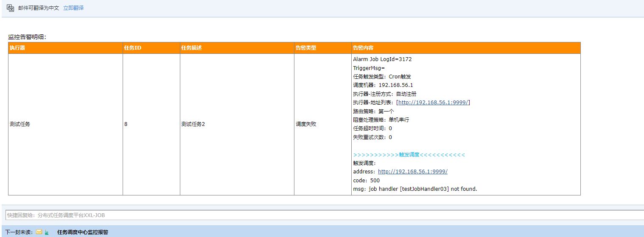The height and width of the screenshot is (237, 644).
Task: Click the 任务触发类型:Cron触发 line
Action: [x=382, y=77]
